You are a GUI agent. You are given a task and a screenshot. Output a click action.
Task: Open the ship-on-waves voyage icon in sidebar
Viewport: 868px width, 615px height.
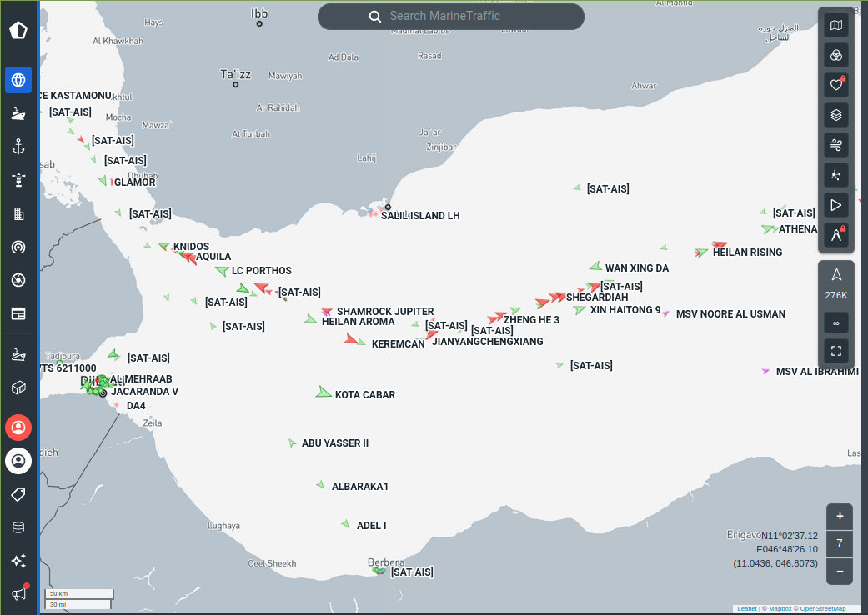click(18, 354)
